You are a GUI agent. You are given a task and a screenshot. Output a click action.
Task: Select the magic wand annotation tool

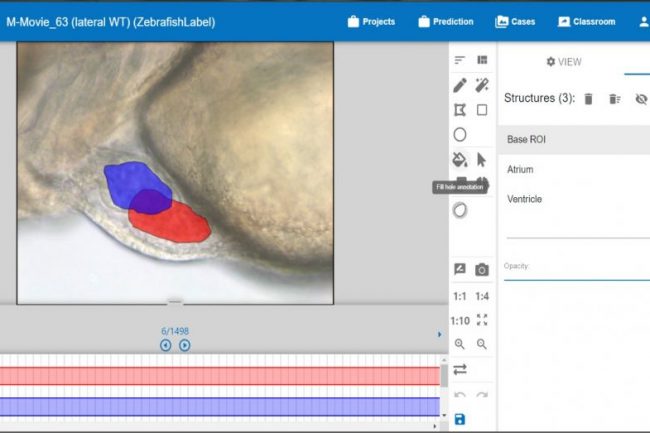482,85
